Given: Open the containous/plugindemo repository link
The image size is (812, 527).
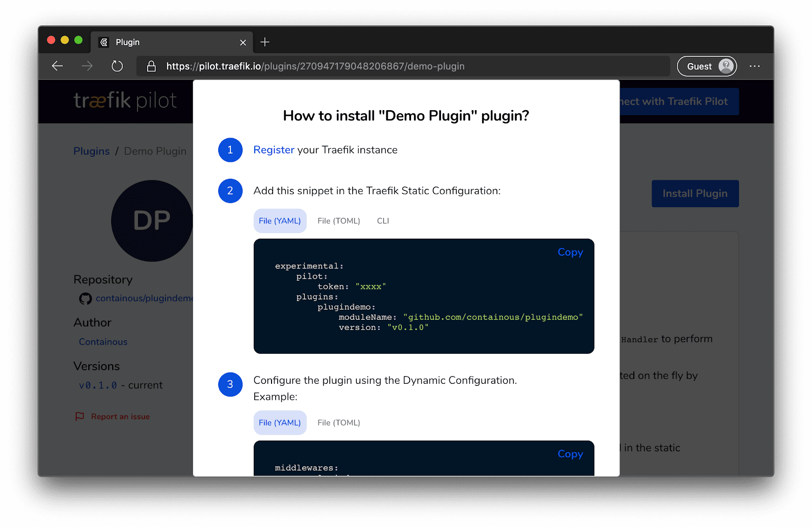Looking at the screenshot, I should [144, 299].
